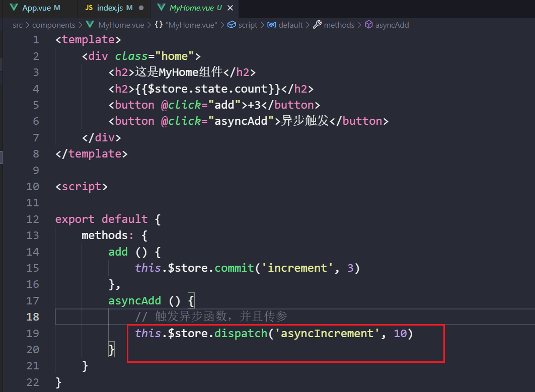Click the commit call on line 15
This screenshot has width=535, height=392.
235,268
